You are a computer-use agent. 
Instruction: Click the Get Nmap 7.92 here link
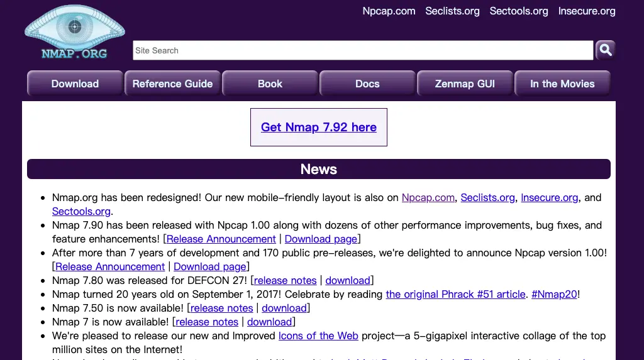coord(319,128)
